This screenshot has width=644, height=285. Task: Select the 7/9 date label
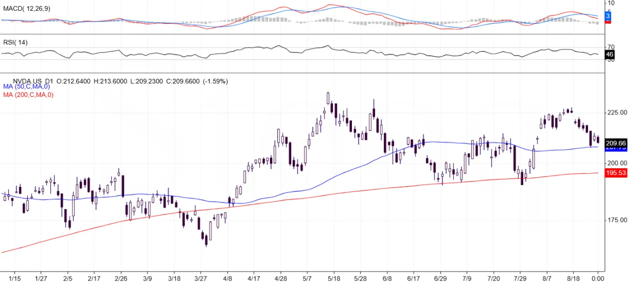(467, 278)
